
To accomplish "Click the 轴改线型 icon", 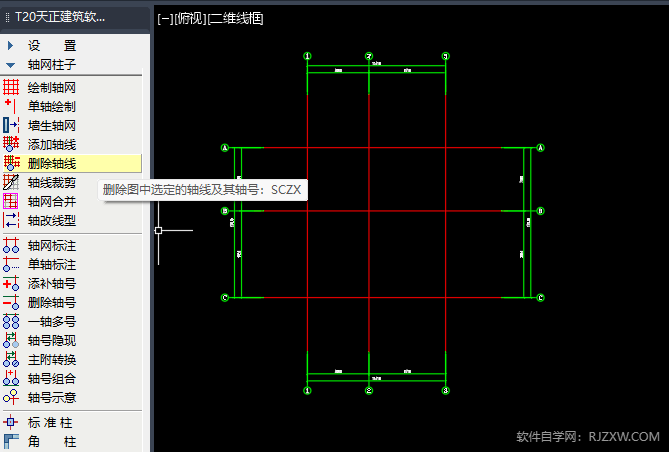I will tap(11, 220).
